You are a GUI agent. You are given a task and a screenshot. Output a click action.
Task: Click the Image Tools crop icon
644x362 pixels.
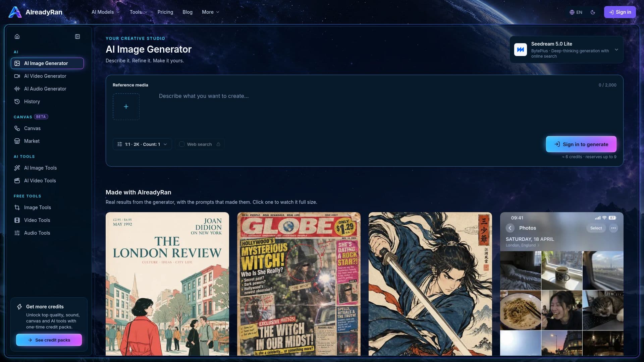(x=17, y=207)
